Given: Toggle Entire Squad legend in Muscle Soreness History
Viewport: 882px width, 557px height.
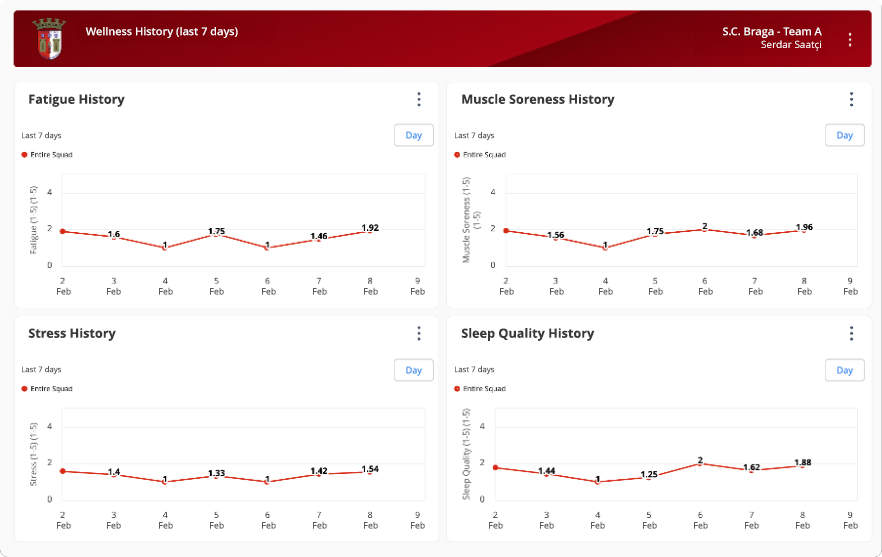Looking at the screenshot, I should (x=480, y=155).
